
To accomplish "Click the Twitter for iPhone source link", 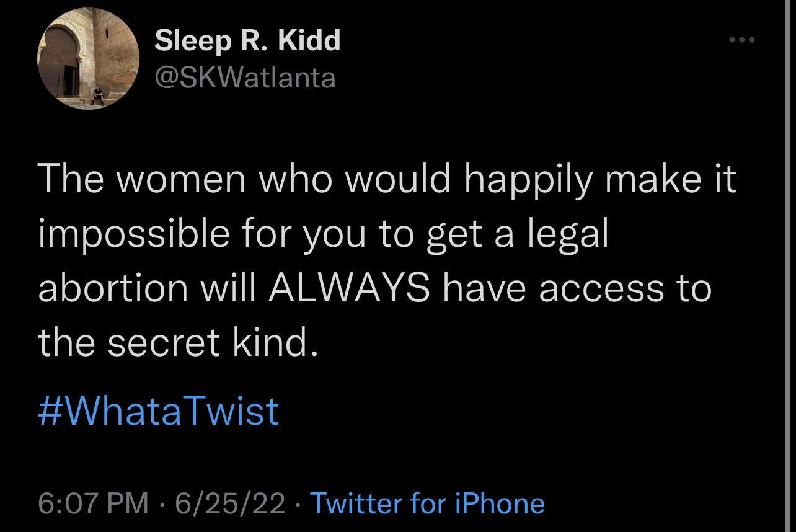I will pos(428,503).
